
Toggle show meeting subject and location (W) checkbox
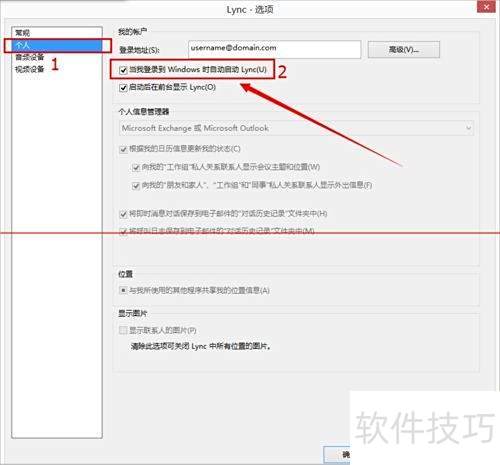coord(136,167)
